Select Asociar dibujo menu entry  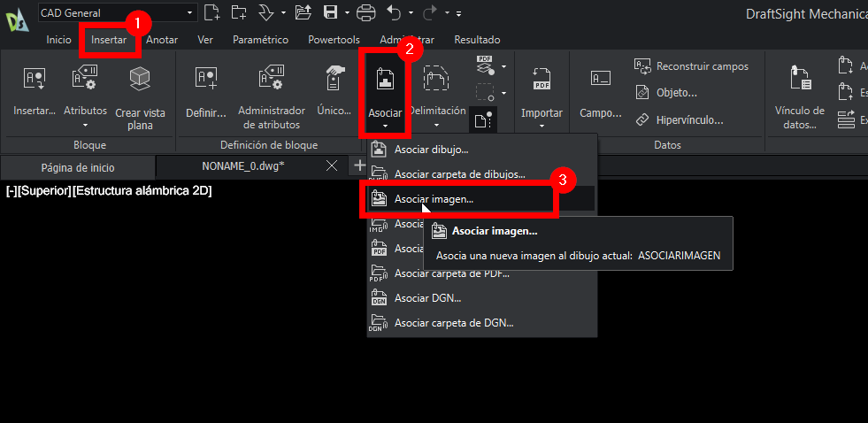431,150
